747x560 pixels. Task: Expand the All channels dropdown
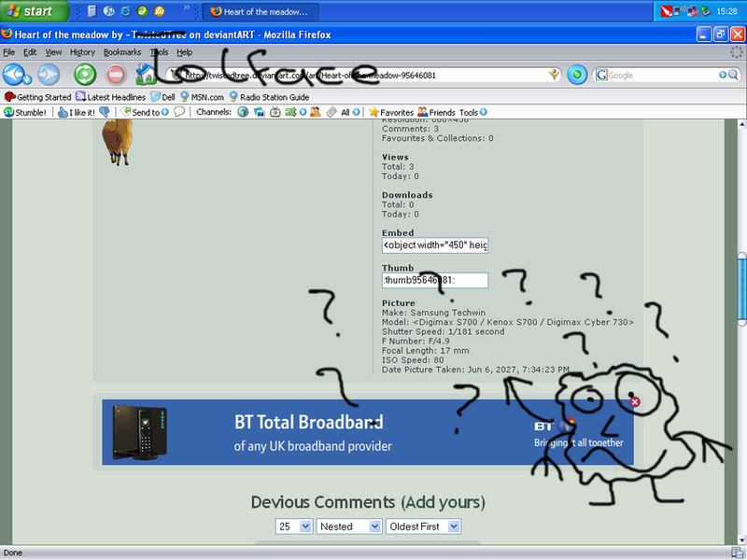356,112
